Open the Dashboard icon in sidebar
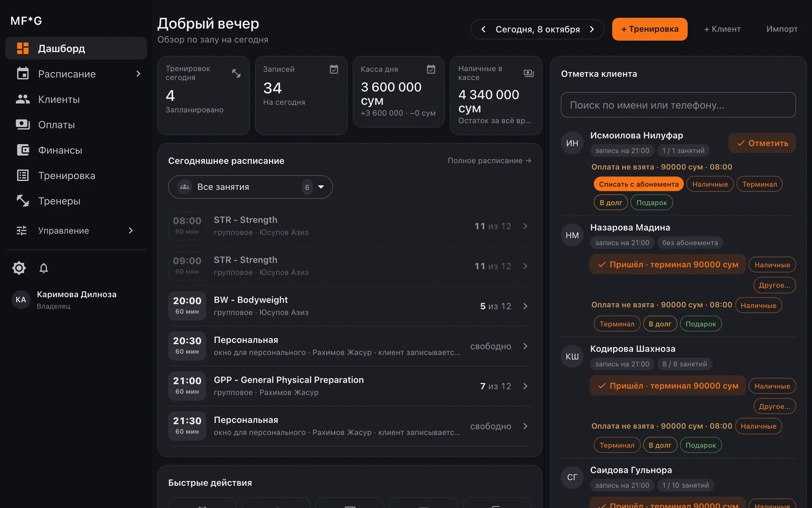812x508 pixels. pos(23,48)
